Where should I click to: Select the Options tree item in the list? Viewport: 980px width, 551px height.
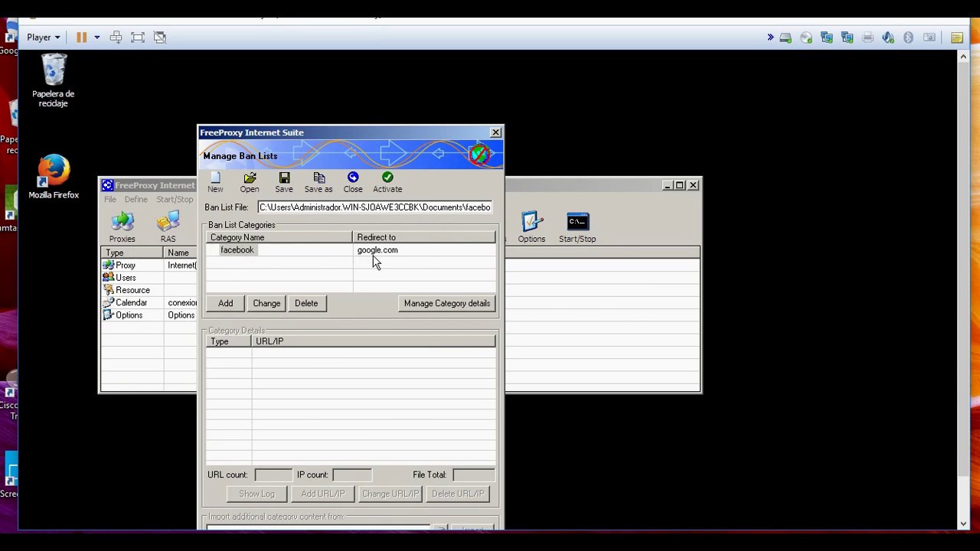pyautogui.click(x=129, y=315)
